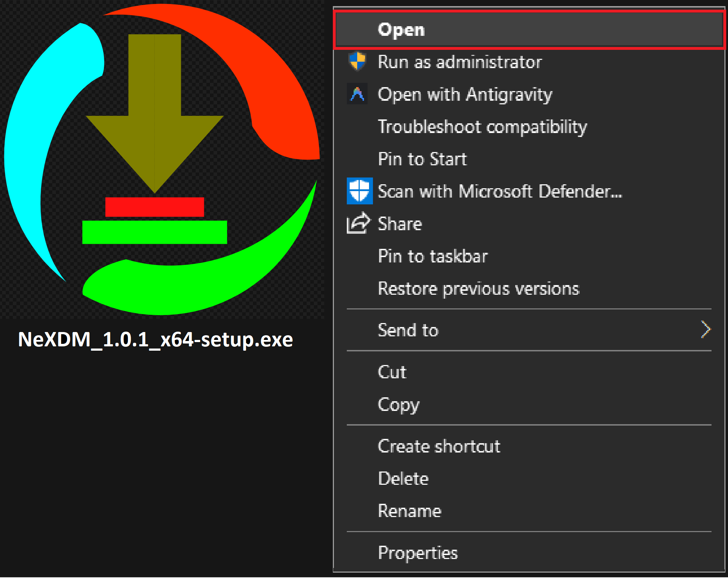Viewport: 728px width, 578px height.
Task: Select Create shortcut
Action: pyautogui.click(x=439, y=446)
